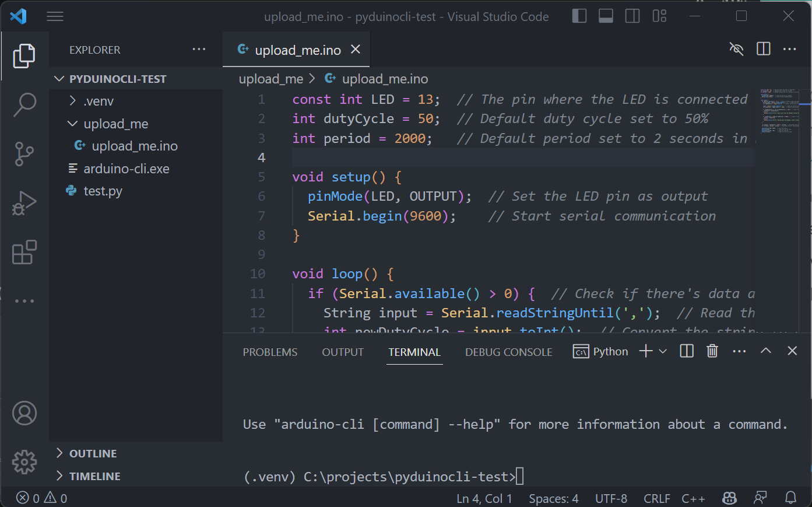The image size is (812, 507).
Task: Click the code minimap
Action: pos(780,111)
